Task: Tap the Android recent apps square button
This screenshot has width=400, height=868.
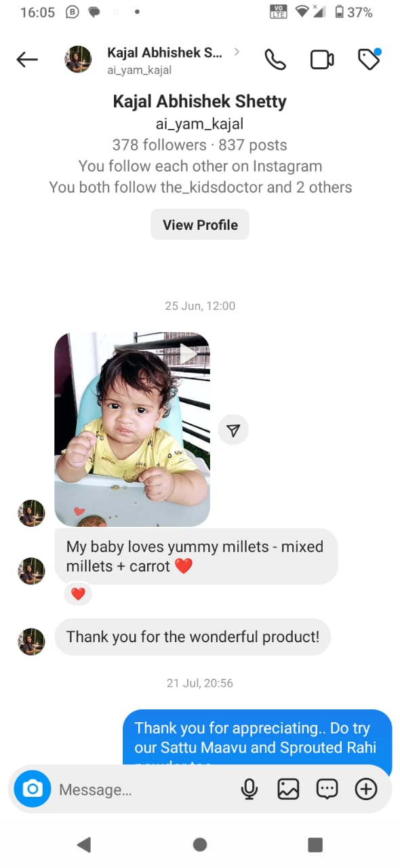Action: tap(315, 844)
